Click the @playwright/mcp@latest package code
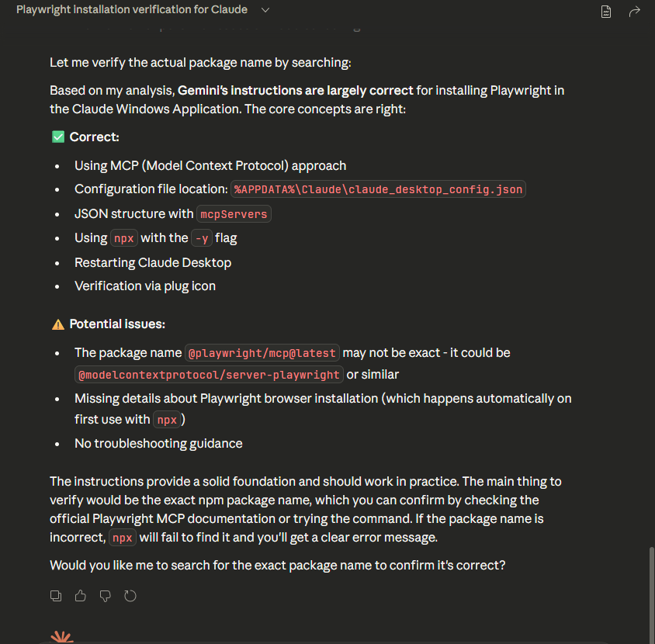The image size is (655, 644). [263, 353]
